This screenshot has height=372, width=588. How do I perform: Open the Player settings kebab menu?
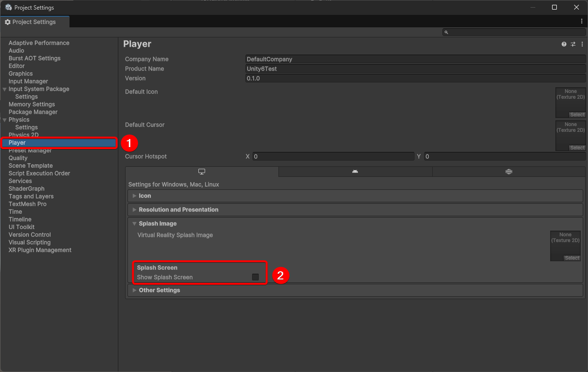pyautogui.click(x=582, y=44)
